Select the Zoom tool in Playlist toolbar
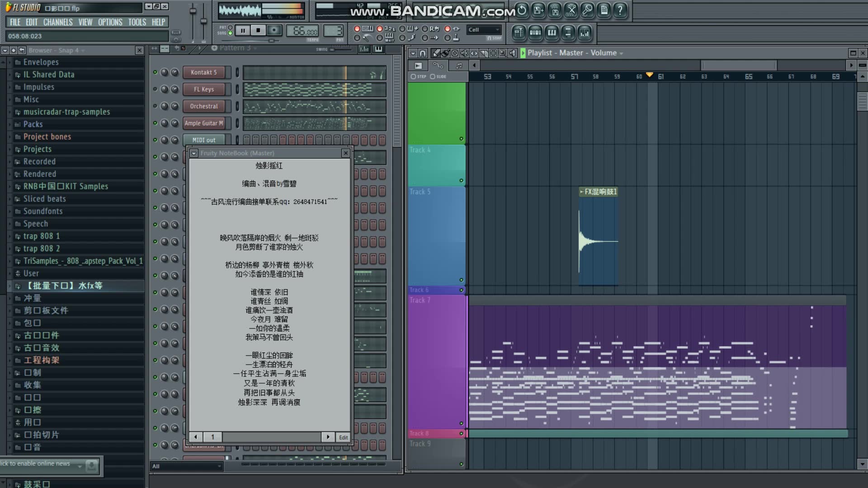Viewport: 868px width, 488px height. click(x=502, y=53)
